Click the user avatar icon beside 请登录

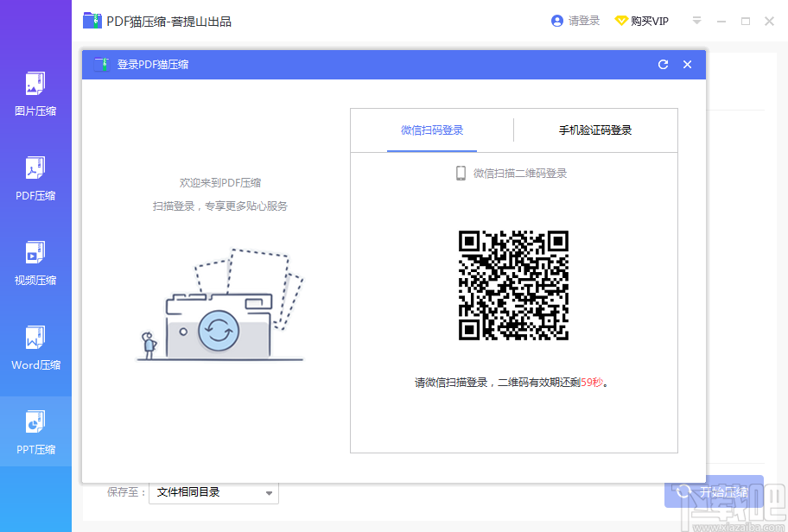point(556,21)
